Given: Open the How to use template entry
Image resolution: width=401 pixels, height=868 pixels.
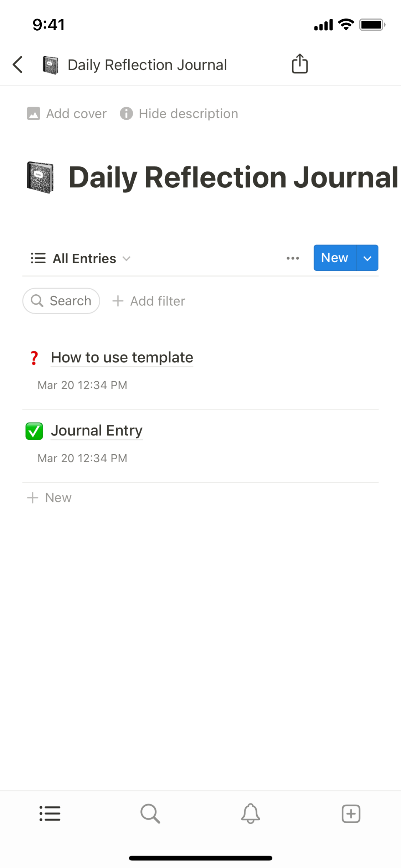Looking at the screenshot, I should pyautogui.click(x=122, y=357).
